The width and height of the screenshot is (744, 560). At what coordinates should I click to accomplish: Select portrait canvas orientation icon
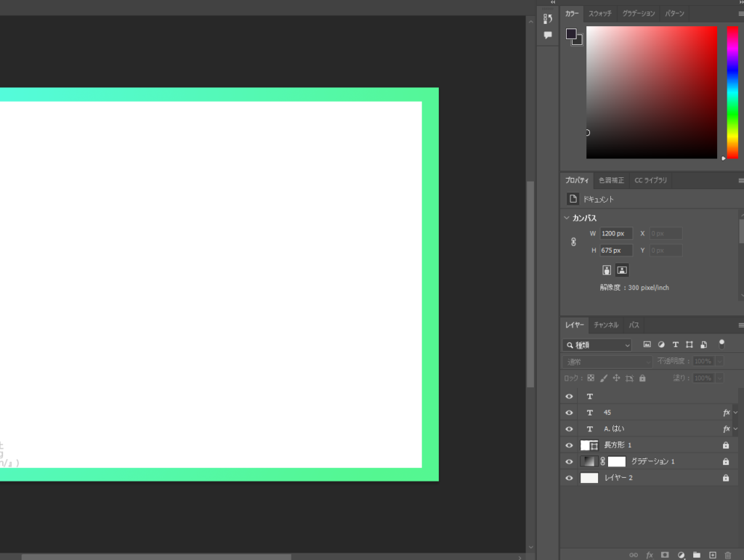[x=607, y=269]
